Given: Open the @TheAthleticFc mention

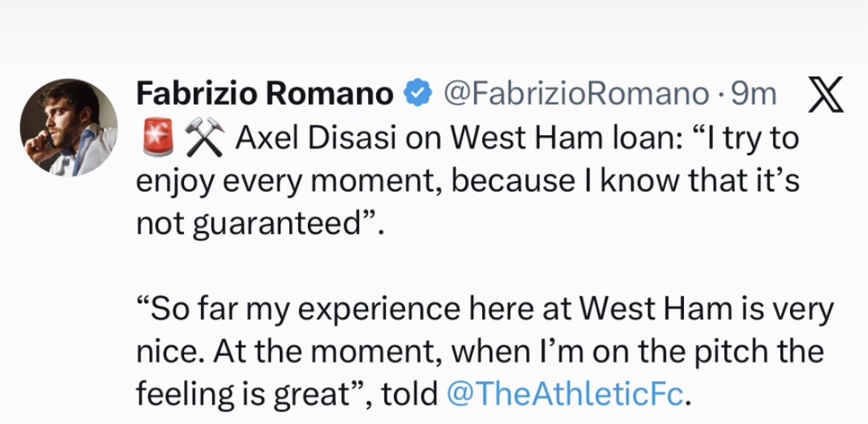Looking at the screenshot, I should click(565, 394).
